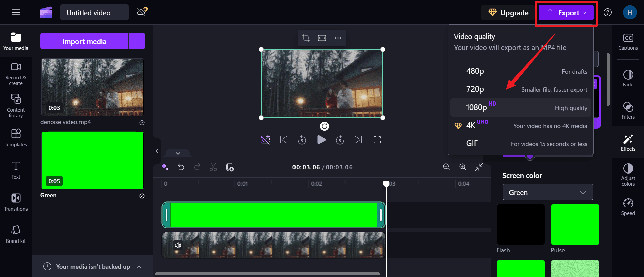Open the Brand kit panel
The height and width of the screenshot is (277, 644).
point(16,234)
